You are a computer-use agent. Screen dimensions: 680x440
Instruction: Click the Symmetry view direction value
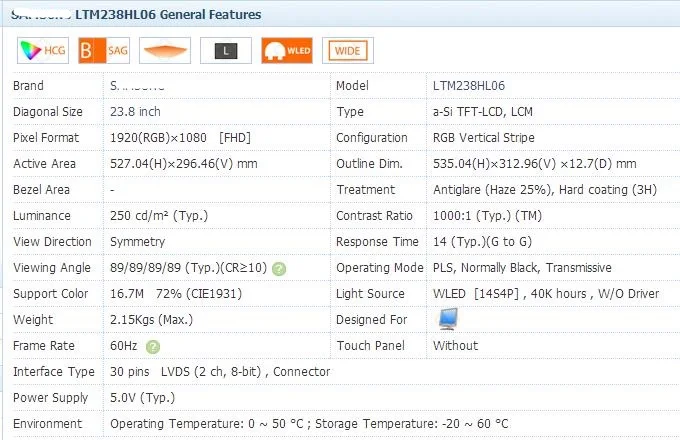point(137,242)
